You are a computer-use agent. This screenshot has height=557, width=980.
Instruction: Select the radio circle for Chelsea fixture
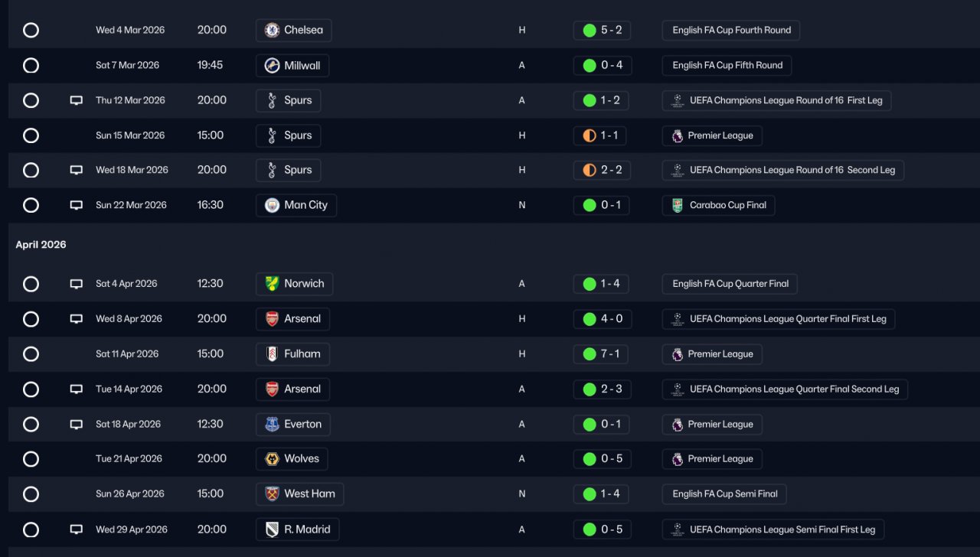(x=31, y=31)
